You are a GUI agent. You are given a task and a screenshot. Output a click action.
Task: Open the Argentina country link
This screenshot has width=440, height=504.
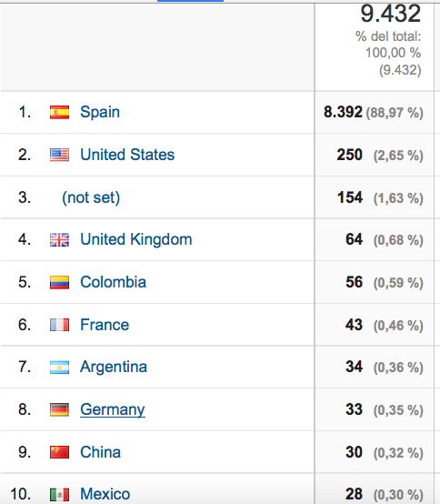tap(114, 367)
